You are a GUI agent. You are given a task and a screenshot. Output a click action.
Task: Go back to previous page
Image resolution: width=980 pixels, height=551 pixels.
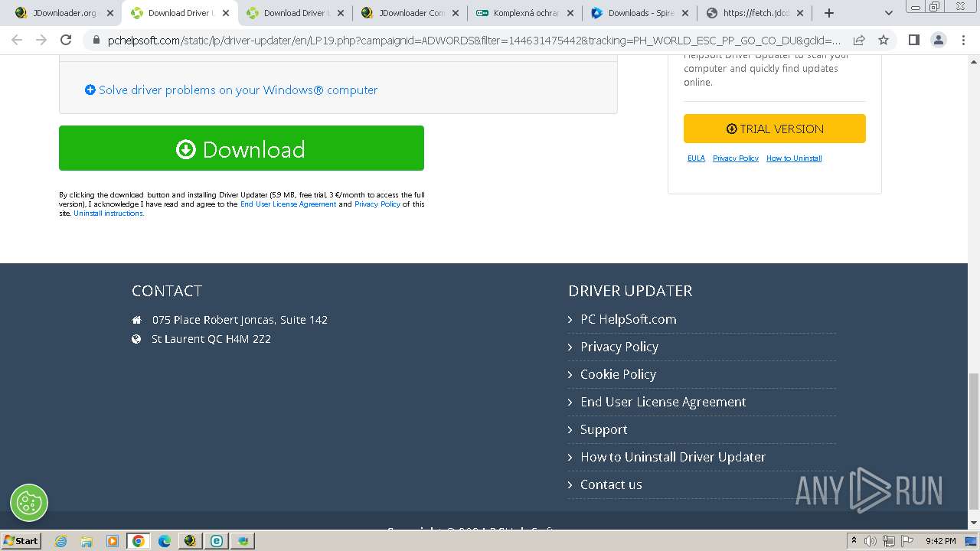[17, 40]
